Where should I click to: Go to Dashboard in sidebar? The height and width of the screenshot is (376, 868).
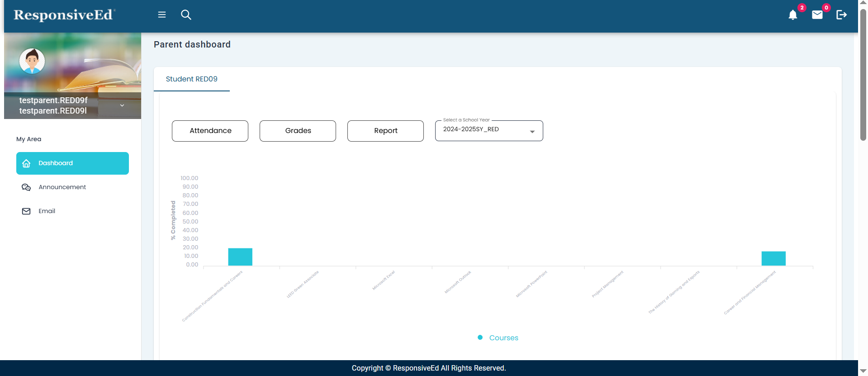point(72,163)
